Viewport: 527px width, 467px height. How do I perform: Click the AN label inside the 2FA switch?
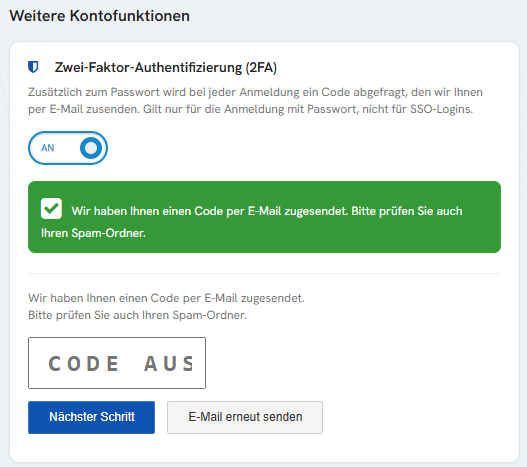[48, 148]
